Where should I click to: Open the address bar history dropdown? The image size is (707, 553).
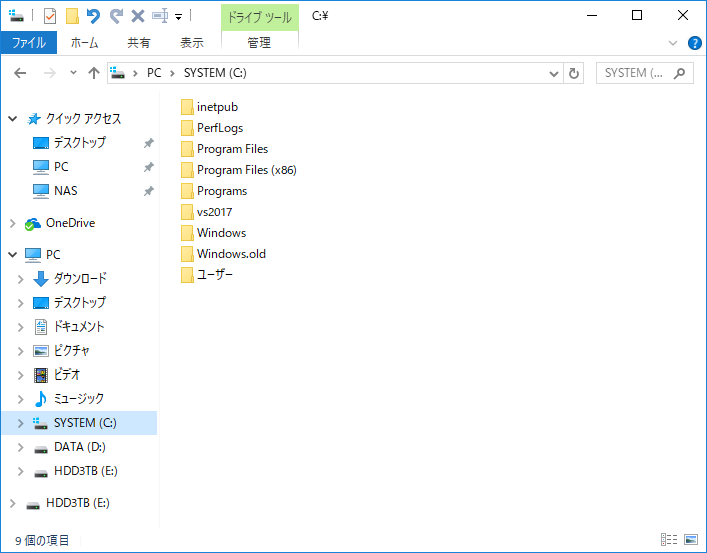click(x=554, y=74)
